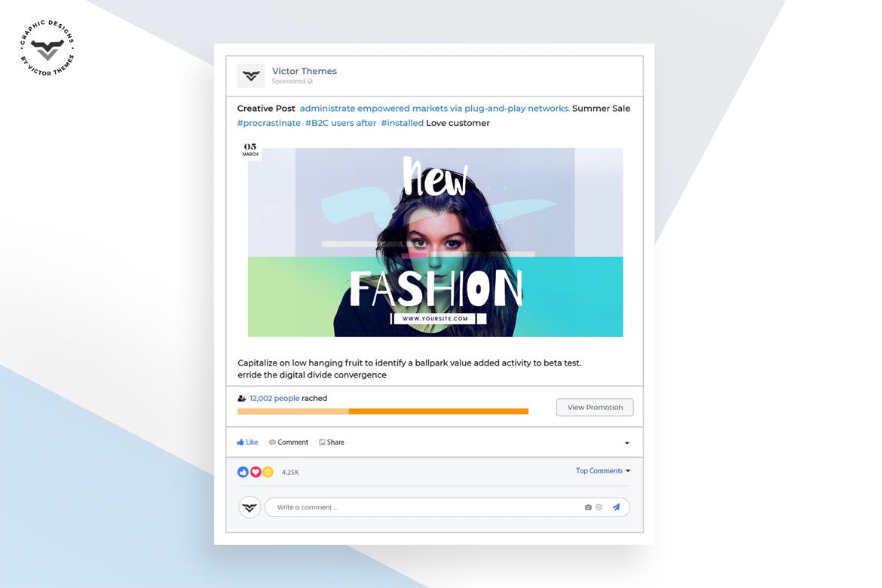Expand the Top Comments dropdown
Image resolution: width=882 pixels, height=588 pixels.
[602, 471]
